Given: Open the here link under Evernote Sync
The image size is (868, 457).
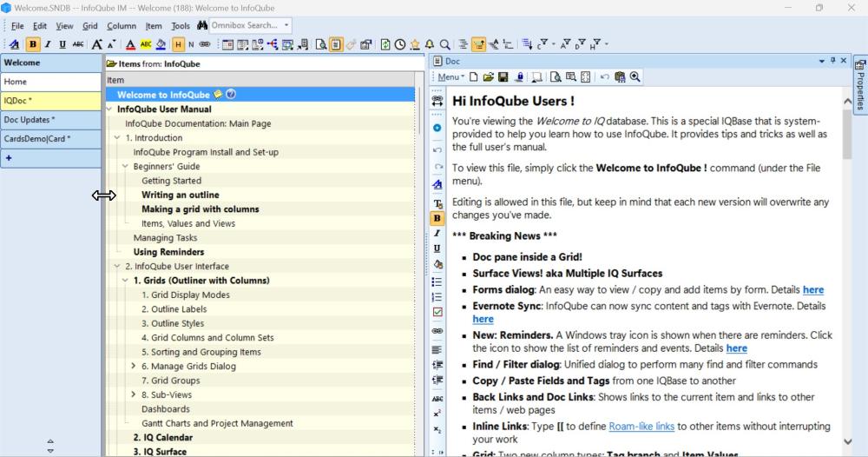Looking at the screenshot, I should tap(483, 319).
